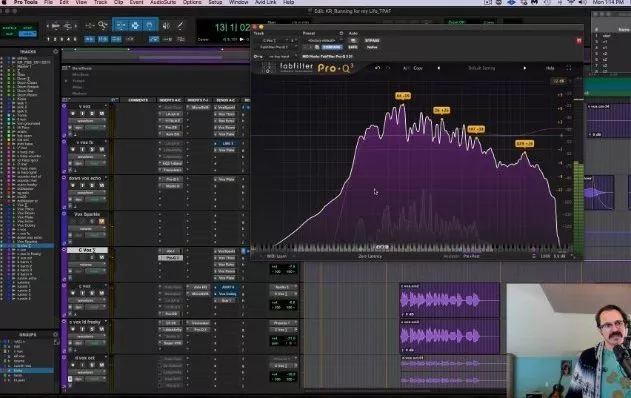Open Pro-Q 3 Help

[x=550, y=68]
